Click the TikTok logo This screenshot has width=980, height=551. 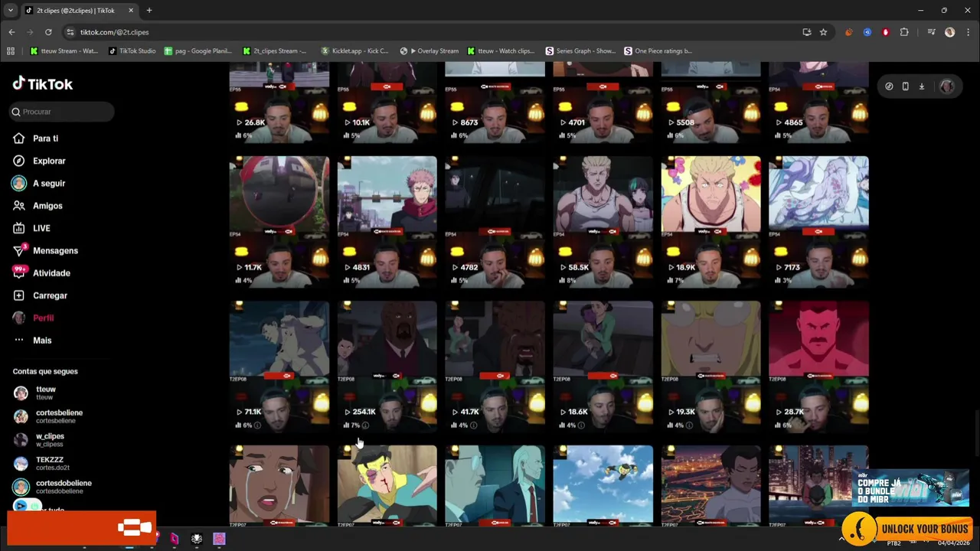coord(43,83)
